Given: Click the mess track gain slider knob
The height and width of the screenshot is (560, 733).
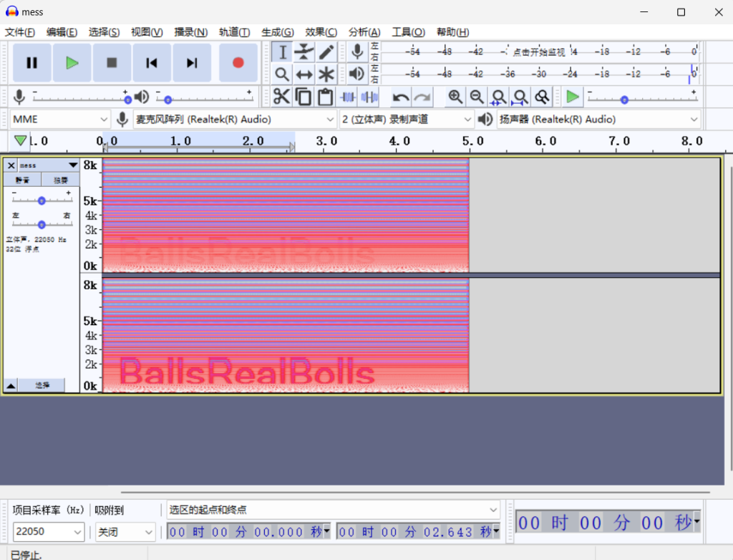Looking at the screenshot, I should (x=42, y=201).
